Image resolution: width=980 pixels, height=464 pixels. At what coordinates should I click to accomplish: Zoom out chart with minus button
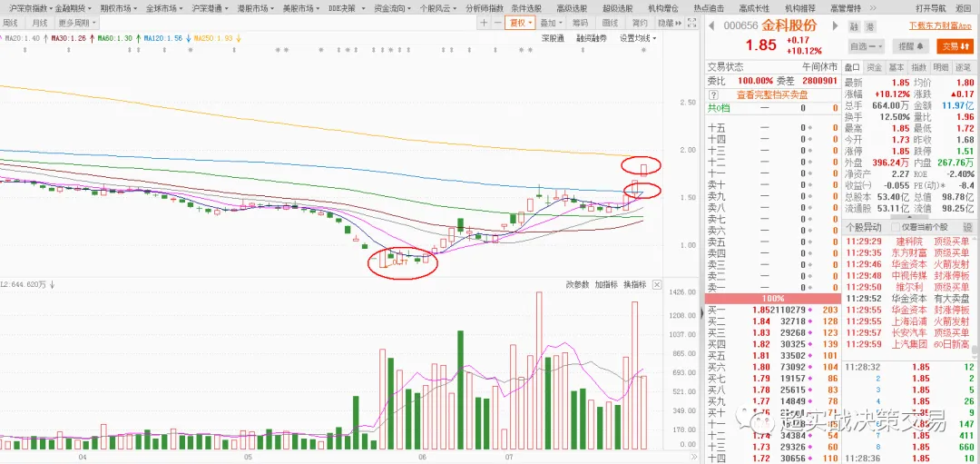click(x=497, y=23)
